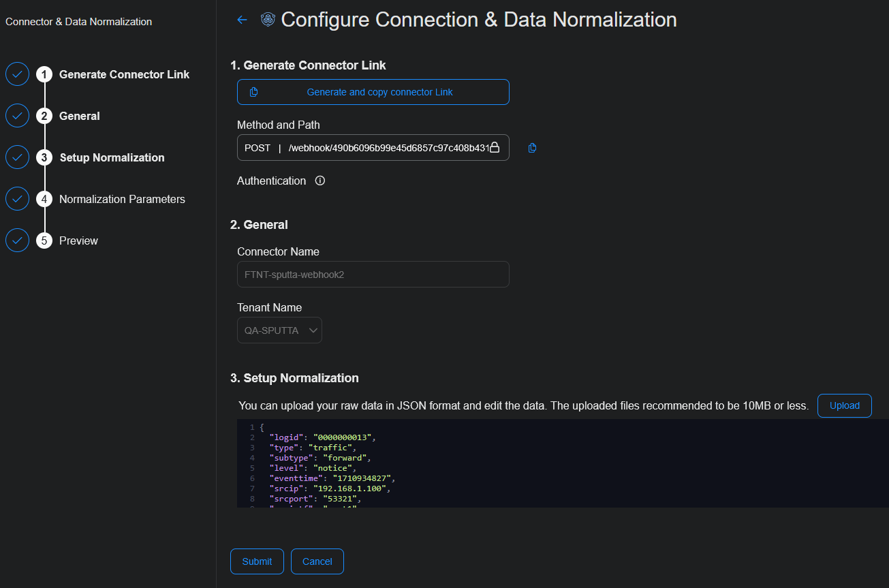Click checkmark circle beside Normalization Parameters step
This screenshot has width=889, height=588.
click(17, 199)
